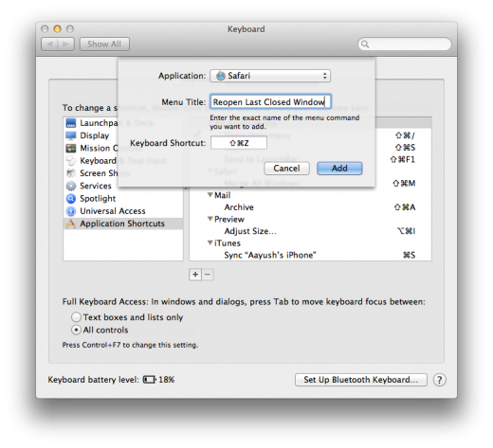Choose the Universal Access icon
Viewport: 493px width, 448px height.
pos(71,211)
